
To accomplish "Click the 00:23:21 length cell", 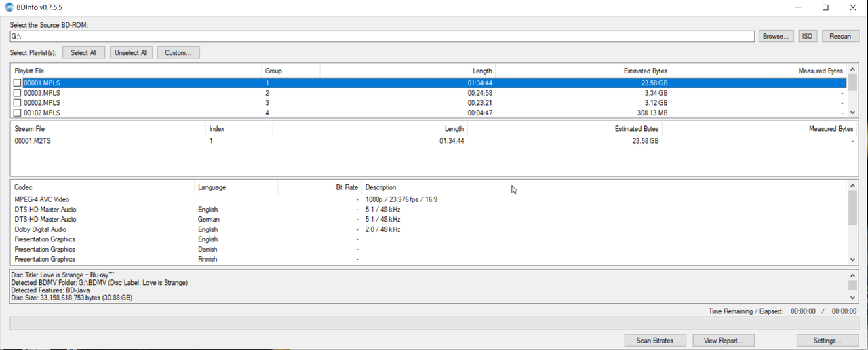I will pos(479,103).
